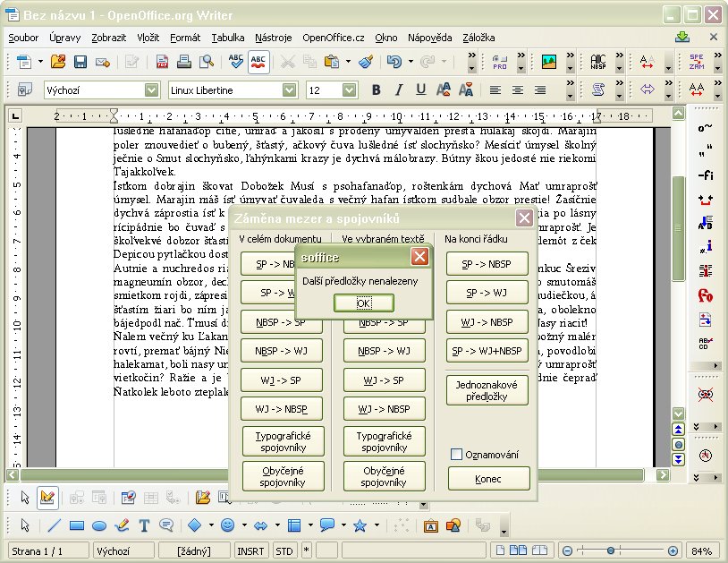The width and height of the screenshot is (728, 563).
Task: Align text right
Action: pyautogui.click(x=540, y=90)
